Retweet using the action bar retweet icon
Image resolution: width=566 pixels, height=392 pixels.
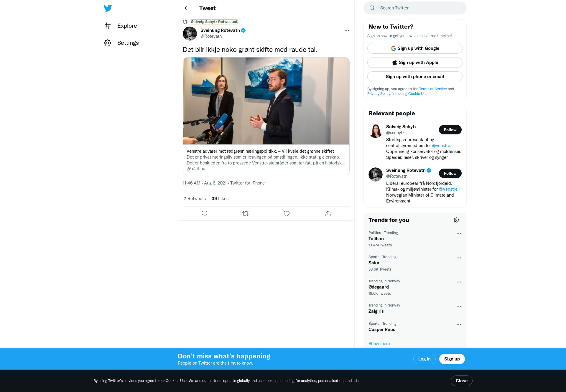pos(246,213)
